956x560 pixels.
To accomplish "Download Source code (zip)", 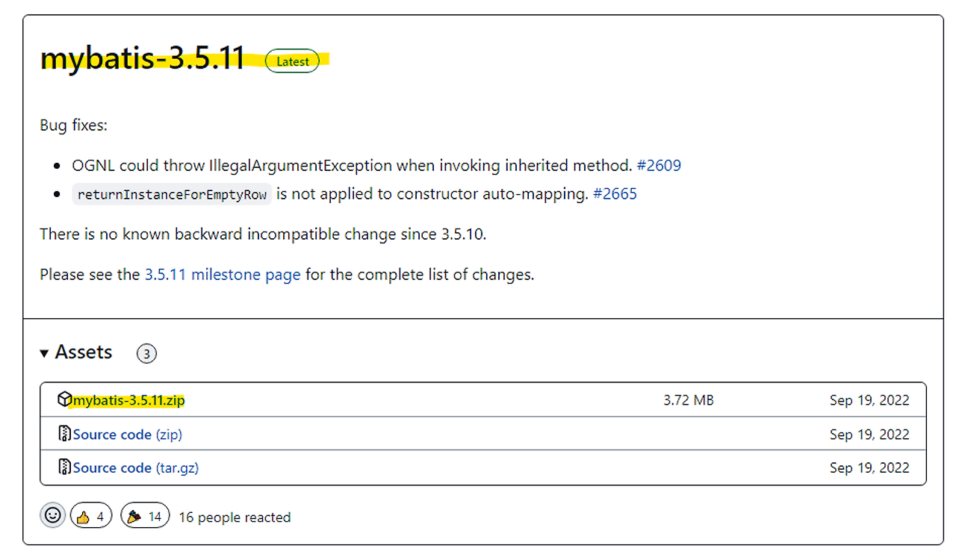I will coord(127,434).
